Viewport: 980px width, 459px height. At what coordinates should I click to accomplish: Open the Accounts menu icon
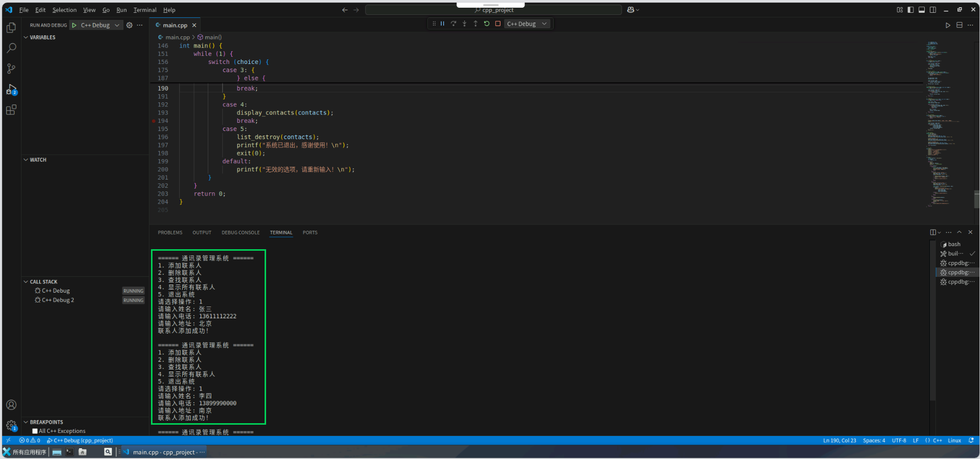pos(11,405)
